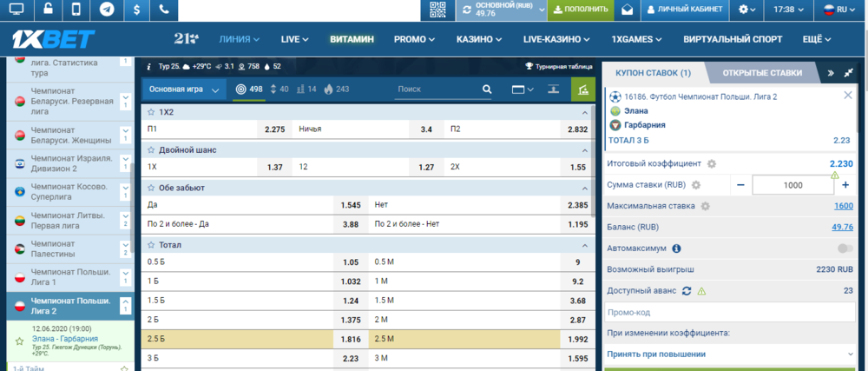Click the maximum stake value 1600
This screenshot has height=371, width=868.
coord(844,206)
